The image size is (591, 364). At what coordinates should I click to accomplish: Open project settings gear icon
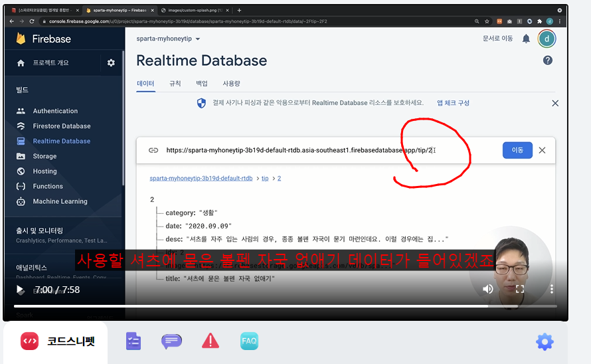point(111,62)
